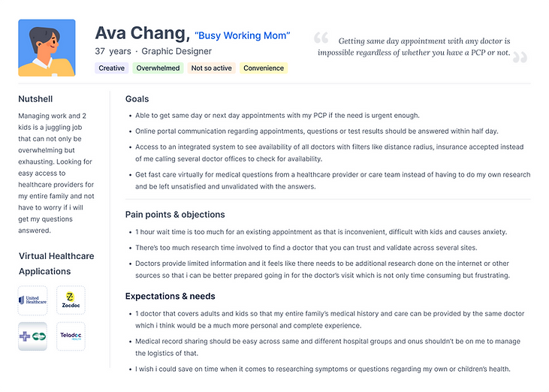Click the Ava Chang name heading
Image resolution: width=549 pixels, height=392 pixels.
coord(143,33)
